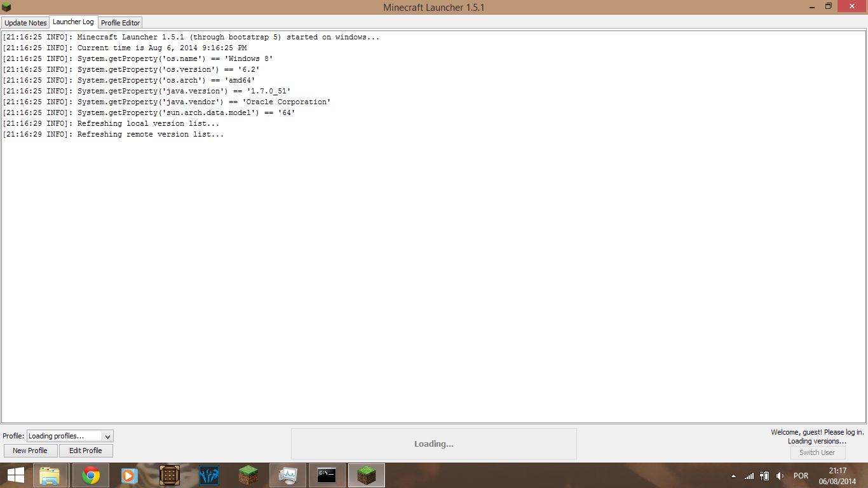Click the highlighted Minecraft Launcher taskbar button
The image size is (868, 488).
point(367,475)
